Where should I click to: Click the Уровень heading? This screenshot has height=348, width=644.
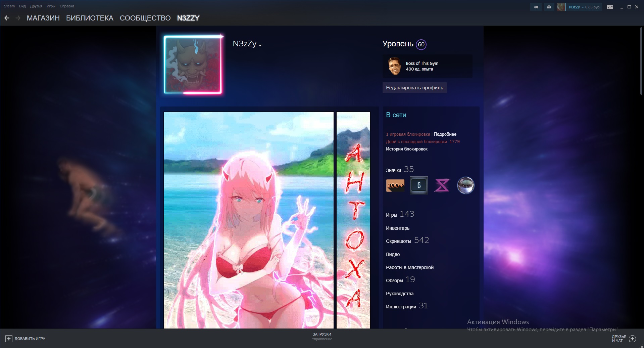tap(398, 44)
